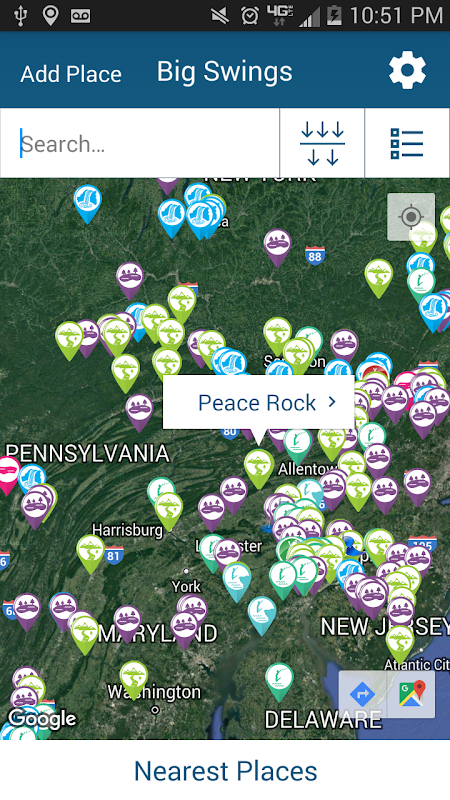This screenshot has height=800, width=450.
Task: Focus the Search input field
Action: click(x=140, y=143)
